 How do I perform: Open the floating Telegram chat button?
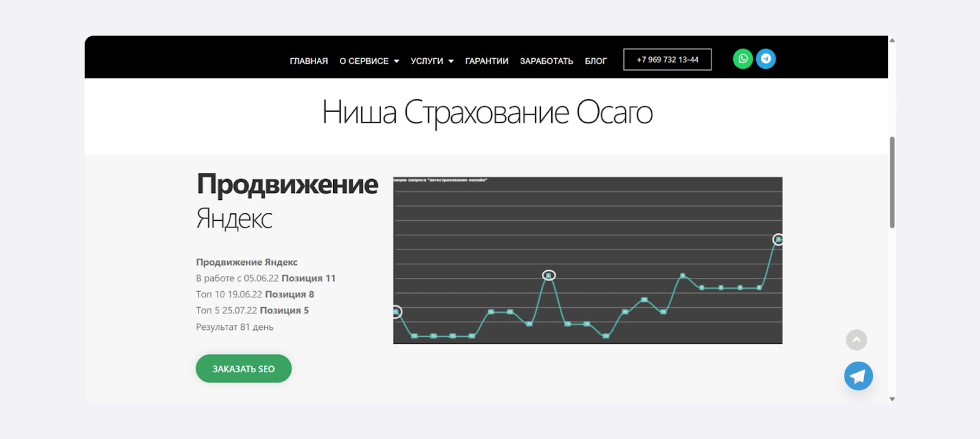[858, 376]
